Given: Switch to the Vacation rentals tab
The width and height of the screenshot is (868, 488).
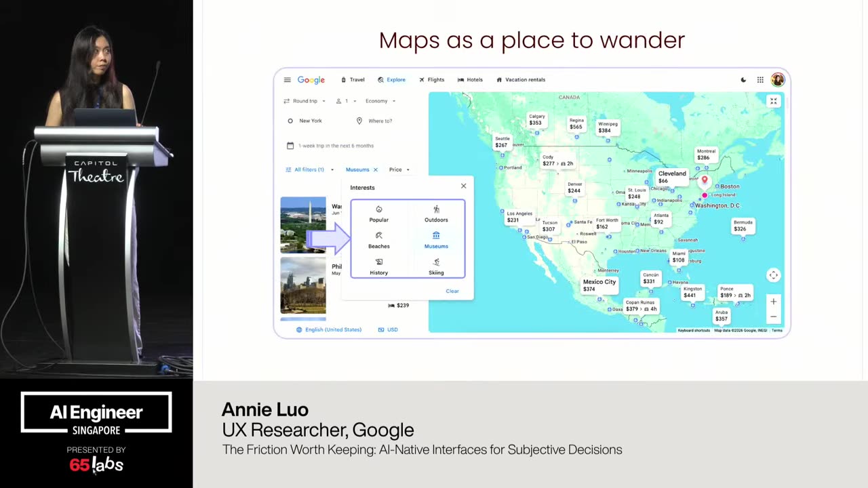Looking at the screenshot, I should click(521, 80).
